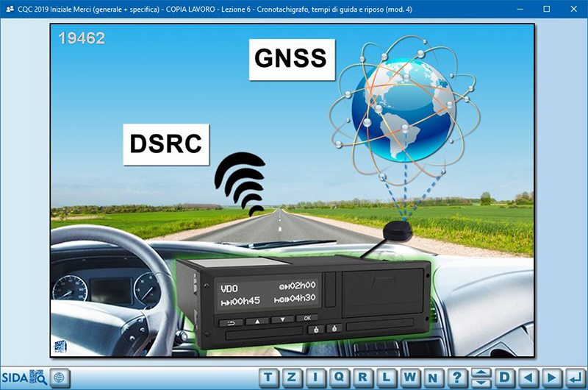Open the globe web icon
Viewport: 588px width, 390px height.
click(60, 377)
